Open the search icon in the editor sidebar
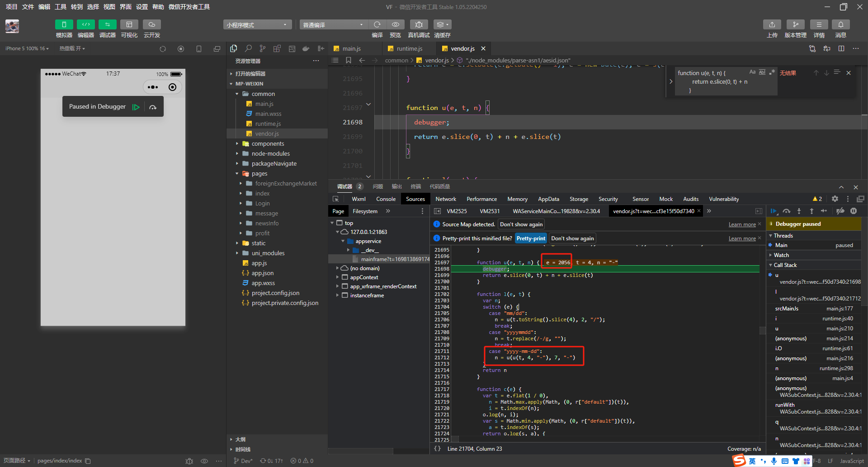Screen dimensions: 868x467 pos(248,48)
